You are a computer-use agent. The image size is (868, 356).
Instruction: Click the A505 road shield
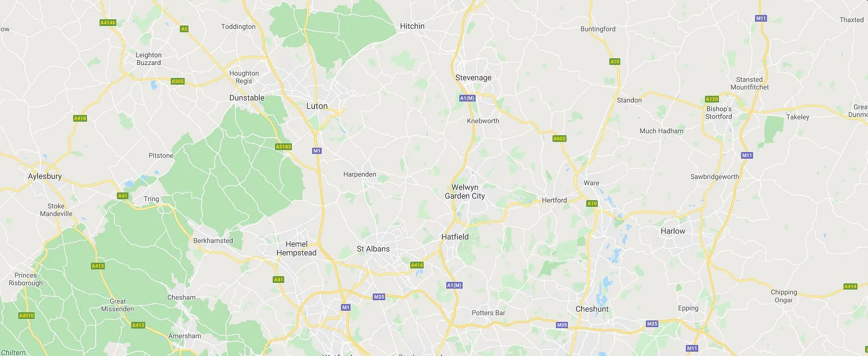coord(178,81)
